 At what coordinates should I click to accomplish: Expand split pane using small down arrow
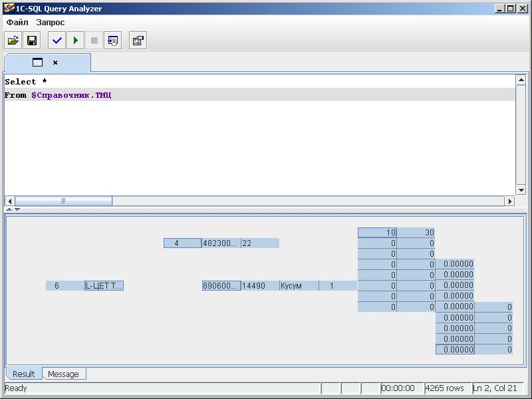click(17, 209)
